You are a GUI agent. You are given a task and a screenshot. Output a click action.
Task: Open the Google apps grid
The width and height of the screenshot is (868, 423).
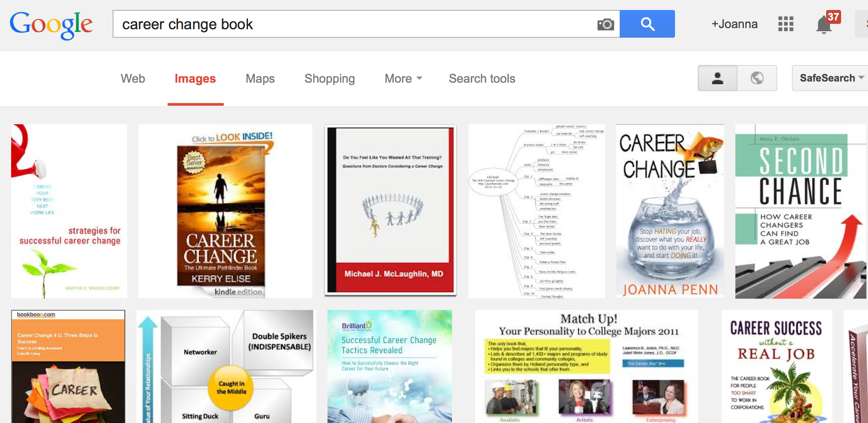pyautogui.click(x=786, y=24)
